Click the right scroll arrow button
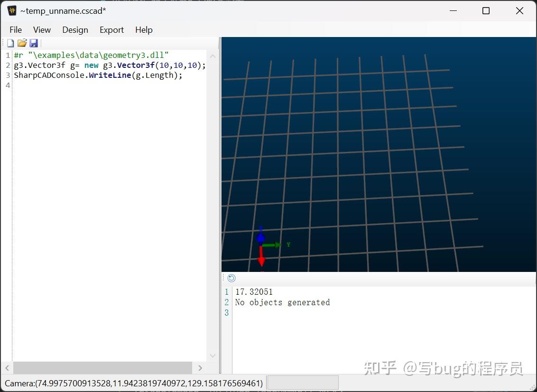This screenshot has width=537, height=392. (x=200, y=368)
